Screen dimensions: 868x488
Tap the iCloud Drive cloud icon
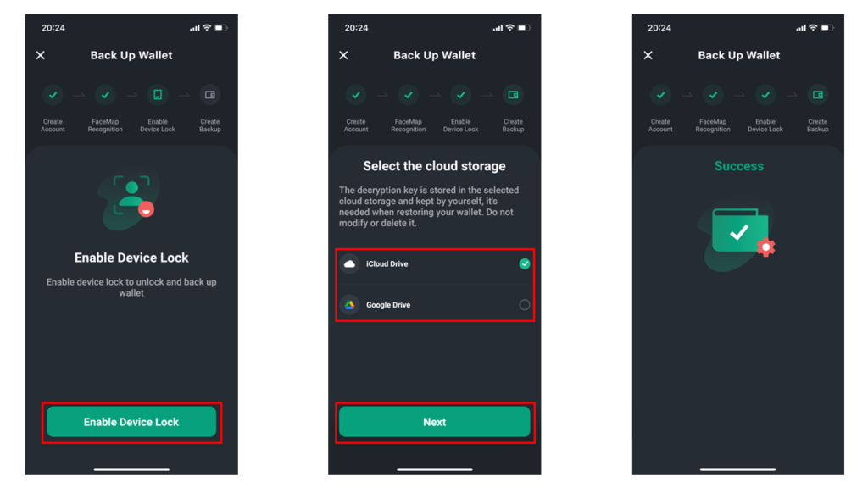coord(350,264)
